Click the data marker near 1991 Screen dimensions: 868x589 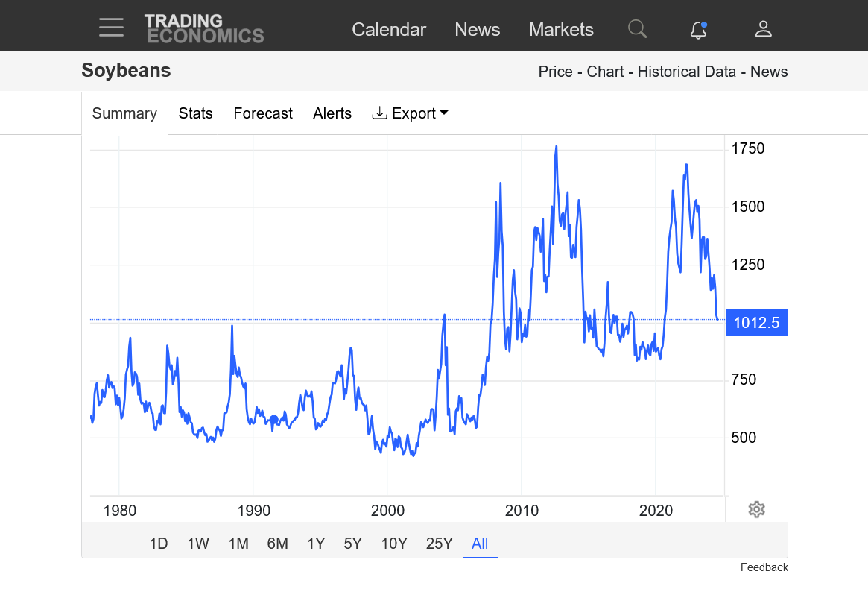(274, 419)
